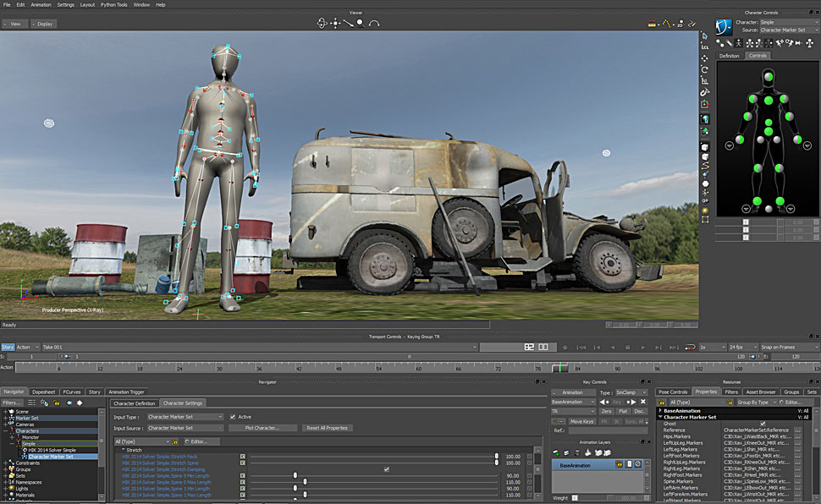The image size is (821, 504).
Task: Switch to the FCurves tab
Action: tap(71, 392)
